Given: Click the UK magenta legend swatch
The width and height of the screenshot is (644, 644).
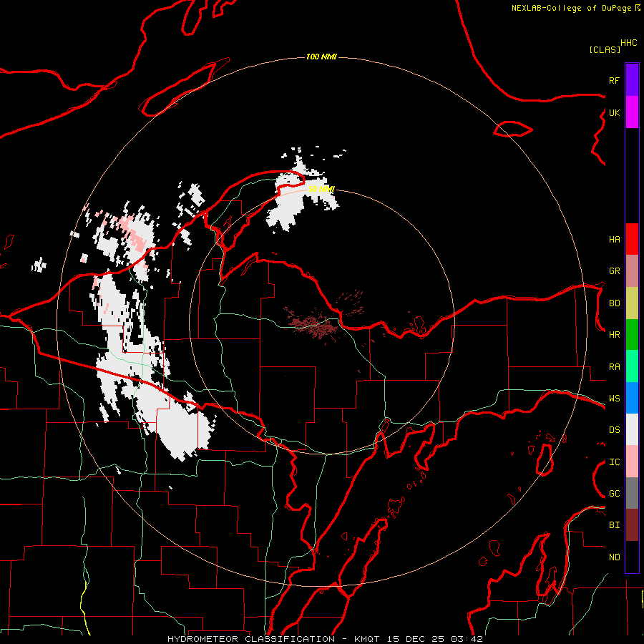Looking at the screenshot, I should (x=632, y=112).
